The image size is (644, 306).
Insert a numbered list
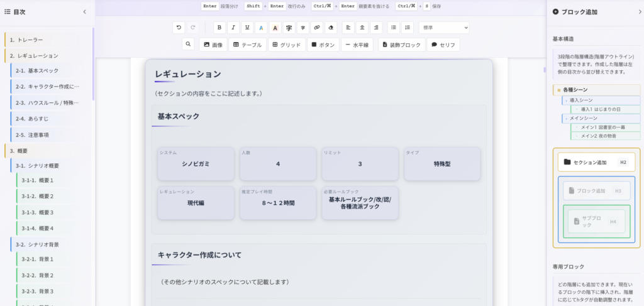(407, 28)
